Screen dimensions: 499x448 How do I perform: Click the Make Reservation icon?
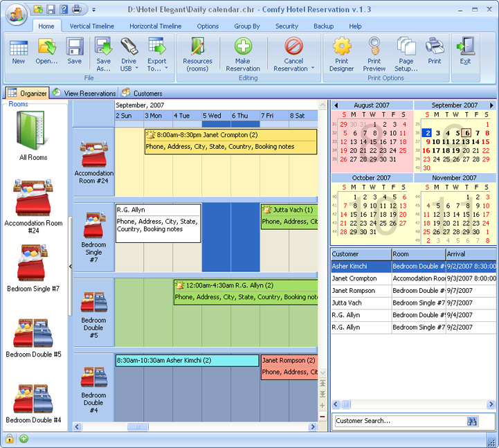(x=243, y=47)
